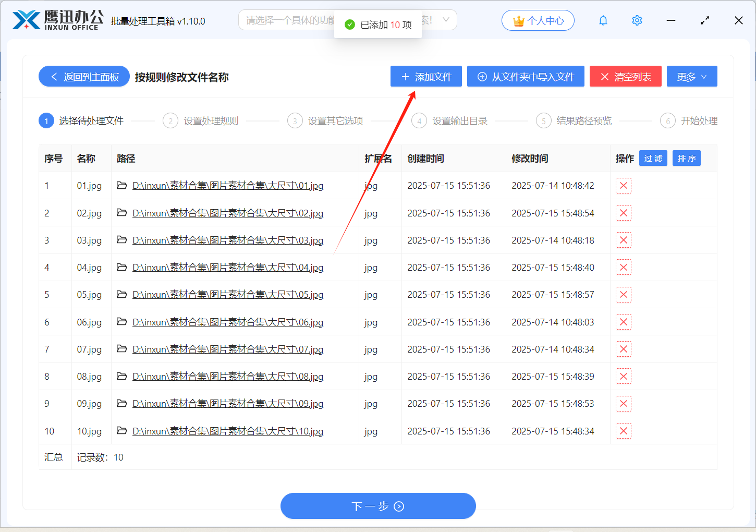Delete the 06.jpg row via red X
Screen dimensions: 756x532
(624, 322)
